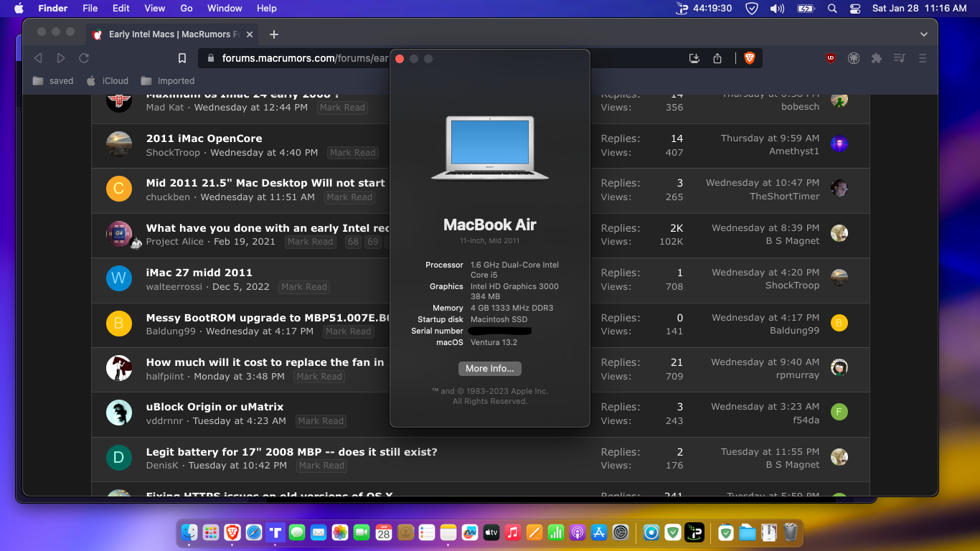
Task: Open a new browser tab with plus
Action: click(273, 34)
